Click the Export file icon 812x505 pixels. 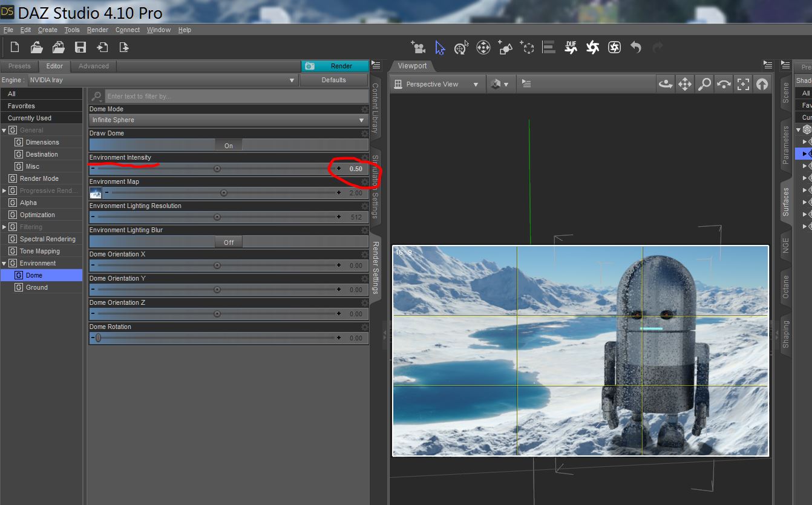[123, 47]
